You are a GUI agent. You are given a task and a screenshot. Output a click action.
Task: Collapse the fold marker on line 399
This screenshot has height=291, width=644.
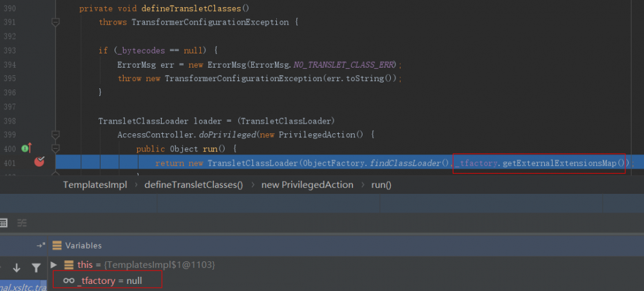click(x=55, y=135)
